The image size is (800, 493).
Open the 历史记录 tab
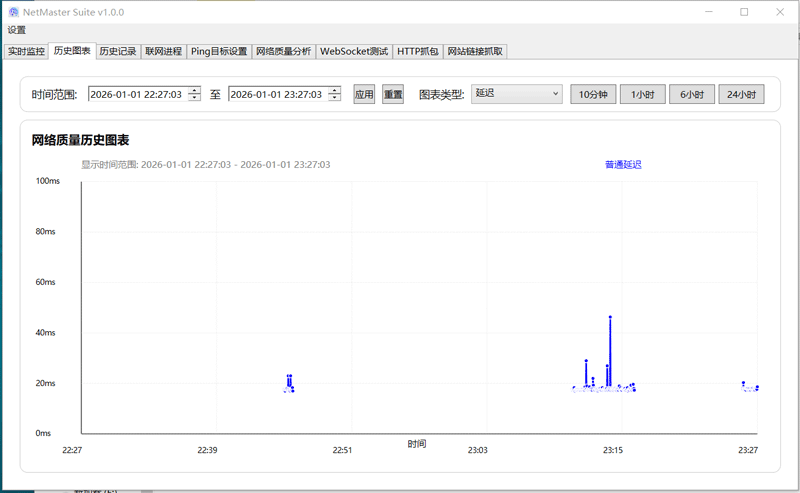point(118,51)
